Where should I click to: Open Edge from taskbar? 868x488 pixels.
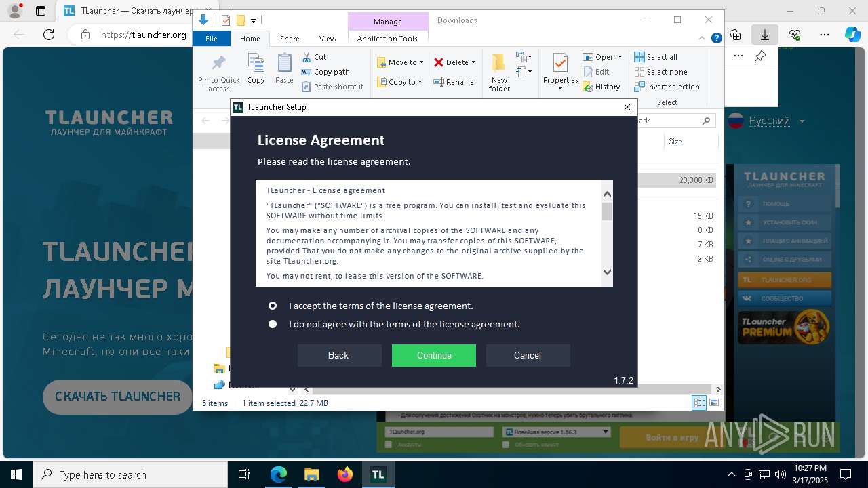pos(278,474)
